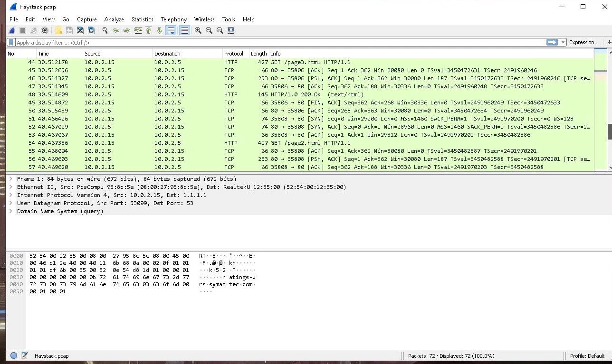Start capturing packets with the shark fin icon
Viewport: 612px width, 364px height.
pos(12,30)
